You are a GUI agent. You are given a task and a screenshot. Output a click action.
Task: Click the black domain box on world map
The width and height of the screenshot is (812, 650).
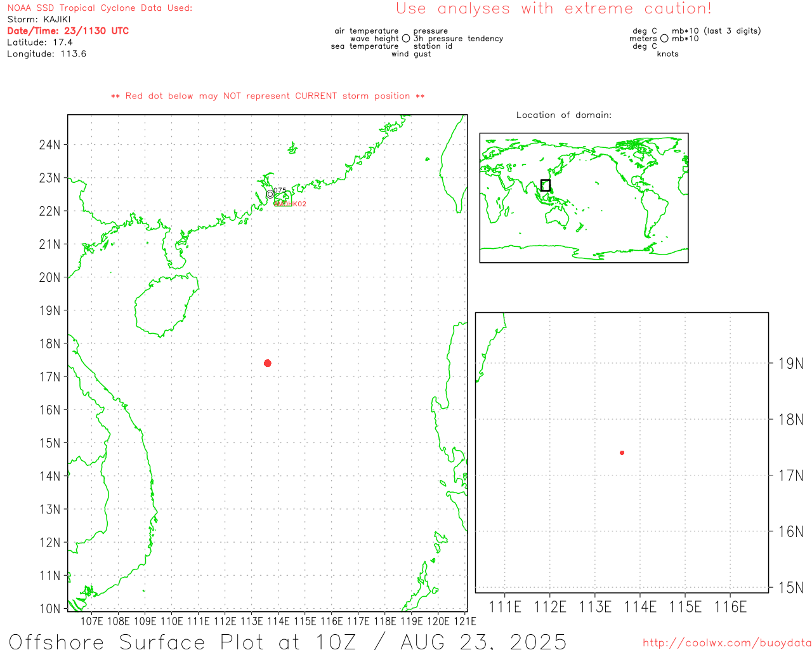click(x=546, y=185)
